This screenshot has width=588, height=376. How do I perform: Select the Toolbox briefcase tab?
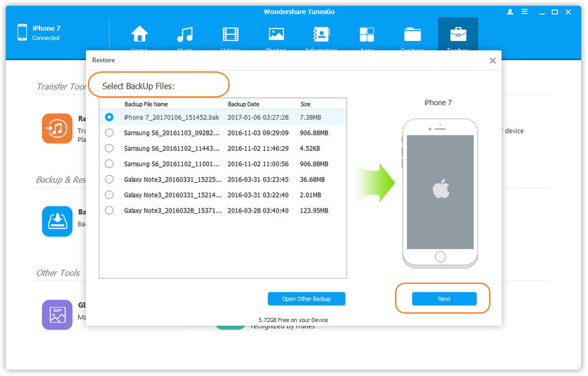tap(458, 35)
